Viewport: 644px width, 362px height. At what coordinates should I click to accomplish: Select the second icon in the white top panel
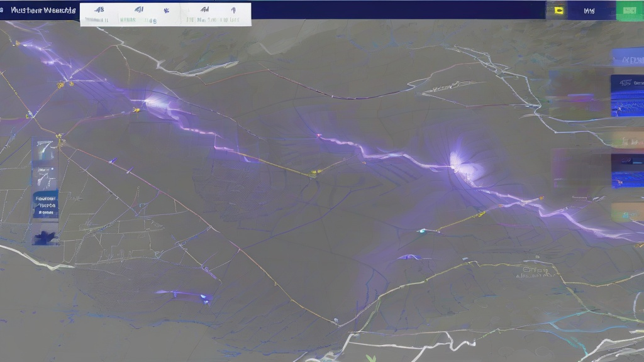point(139,9)
